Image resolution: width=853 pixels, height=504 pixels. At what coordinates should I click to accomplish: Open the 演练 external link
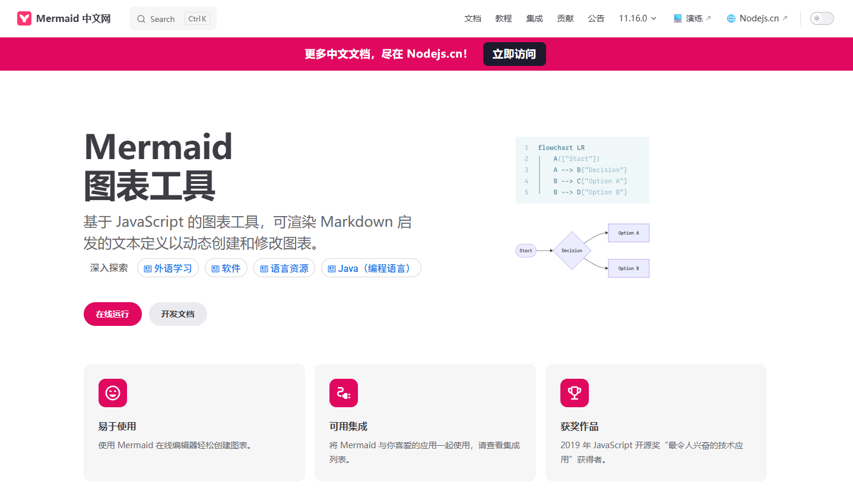tap(692, 18)
